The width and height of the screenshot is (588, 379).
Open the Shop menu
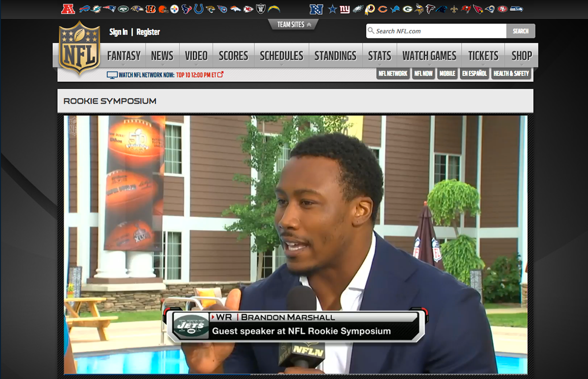tap(521, 56)
